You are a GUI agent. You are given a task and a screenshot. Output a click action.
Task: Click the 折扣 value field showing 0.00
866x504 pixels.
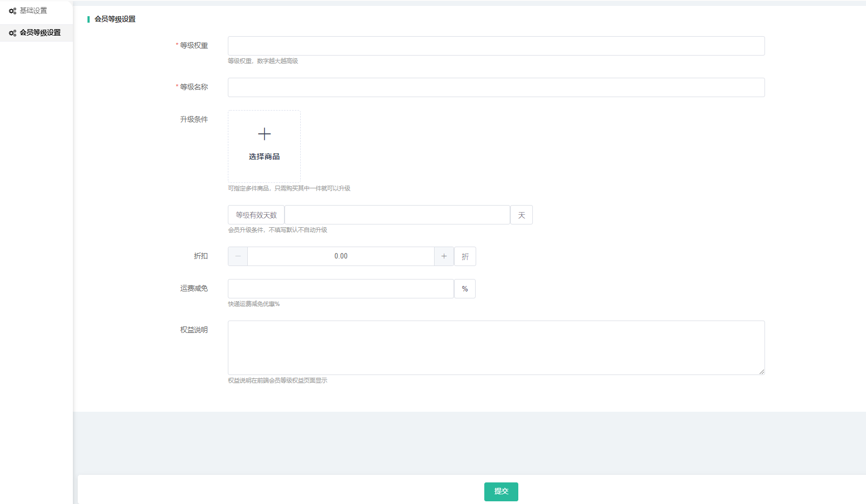pos(341,256)
